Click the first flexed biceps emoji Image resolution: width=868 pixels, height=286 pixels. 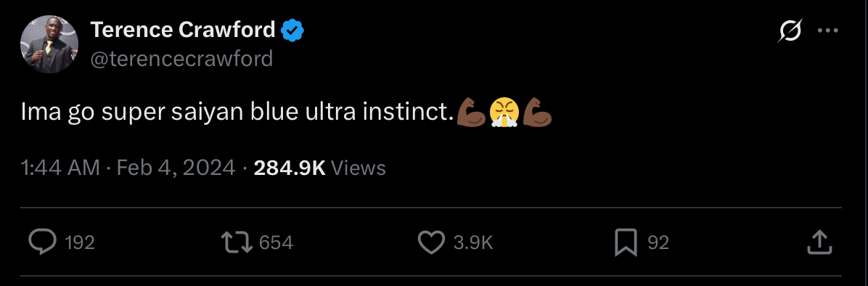click(471, 113)
